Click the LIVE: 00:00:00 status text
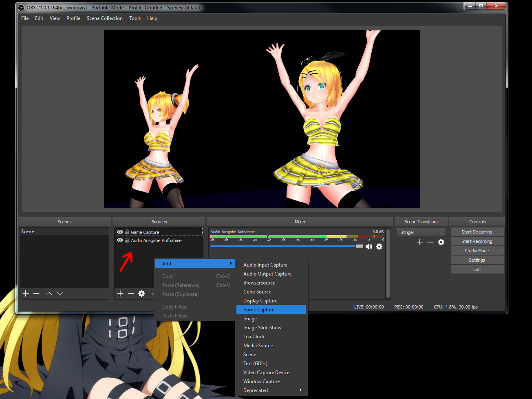Viewport: 532px width, 399px height. 369,307
